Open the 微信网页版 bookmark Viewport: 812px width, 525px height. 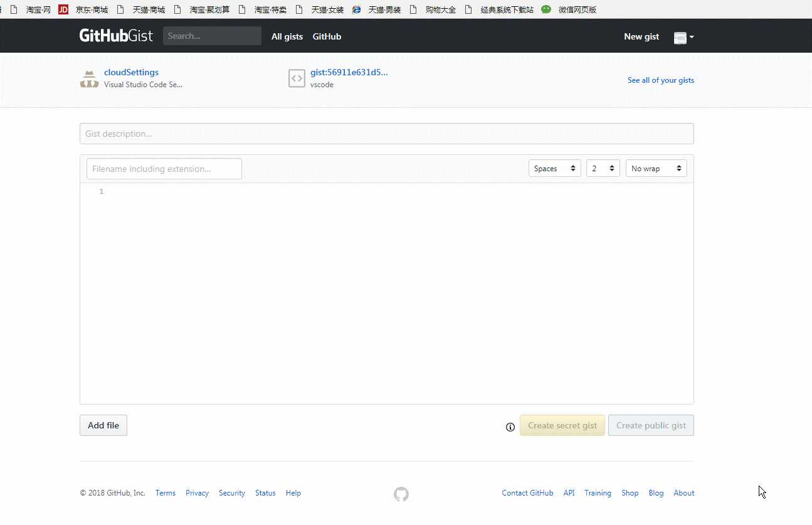(577, 10)
